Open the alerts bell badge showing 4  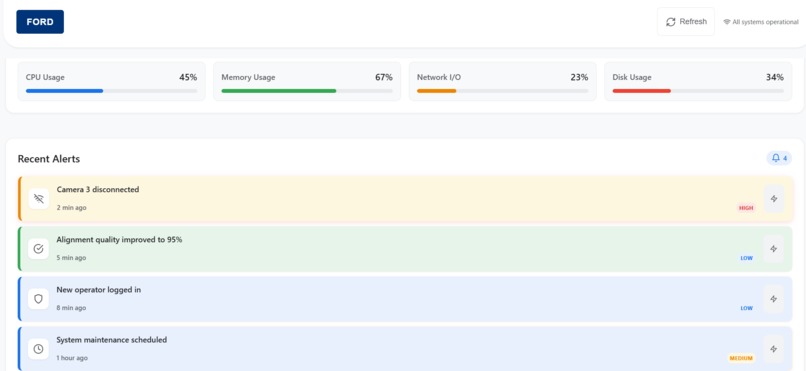click(x=779, y=158)
